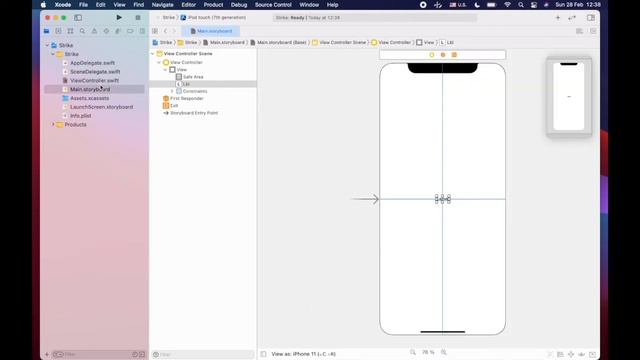Click Strike project in the breadcrumb bar
Screen dimensions: 640x360
tap(162, 42)
